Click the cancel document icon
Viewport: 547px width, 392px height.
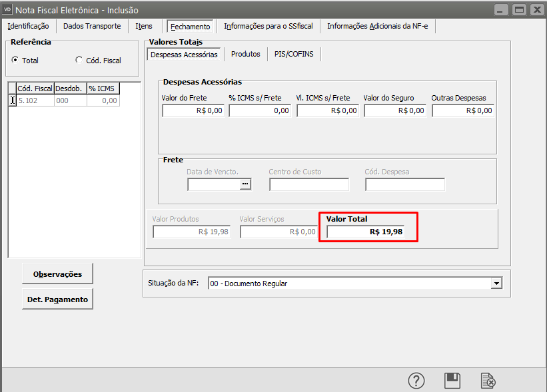pyautogui.click(x=488, y=381)
